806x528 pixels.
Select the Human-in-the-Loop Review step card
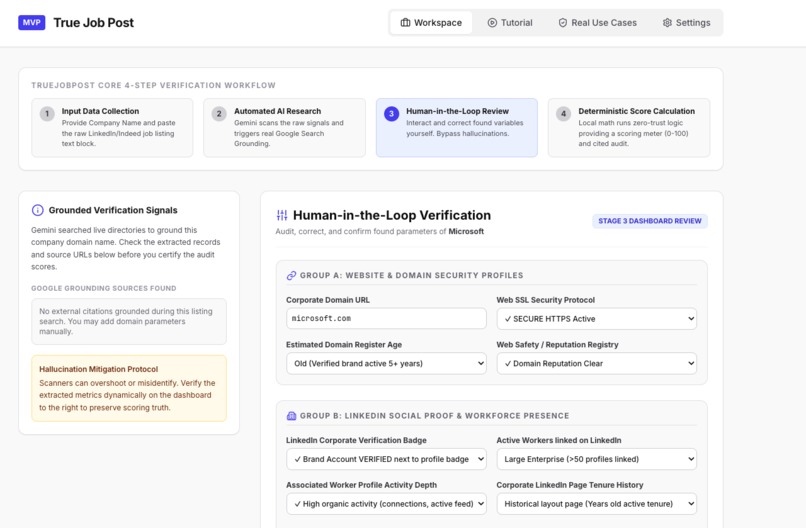click(x=456, y=128)
